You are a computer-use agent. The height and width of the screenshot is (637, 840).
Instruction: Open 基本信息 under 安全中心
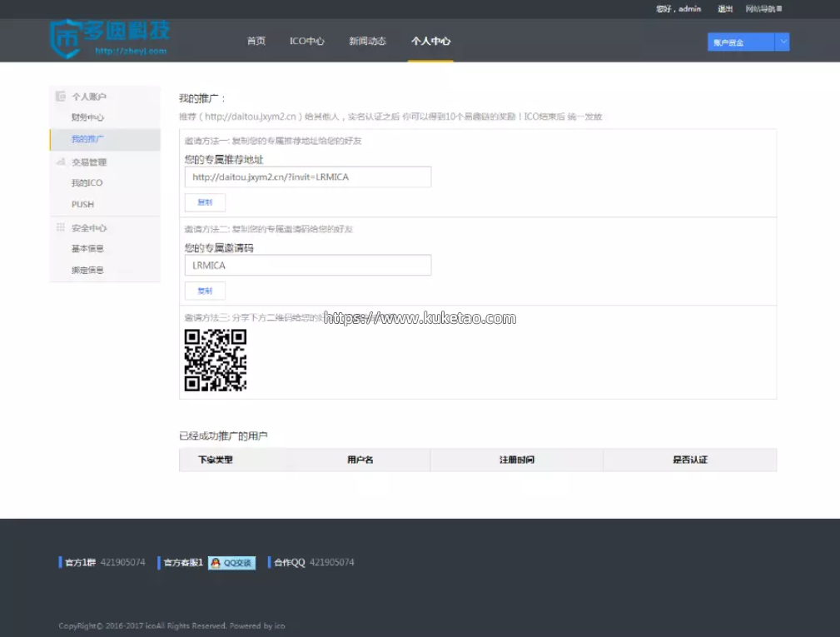tap(87, 249)
